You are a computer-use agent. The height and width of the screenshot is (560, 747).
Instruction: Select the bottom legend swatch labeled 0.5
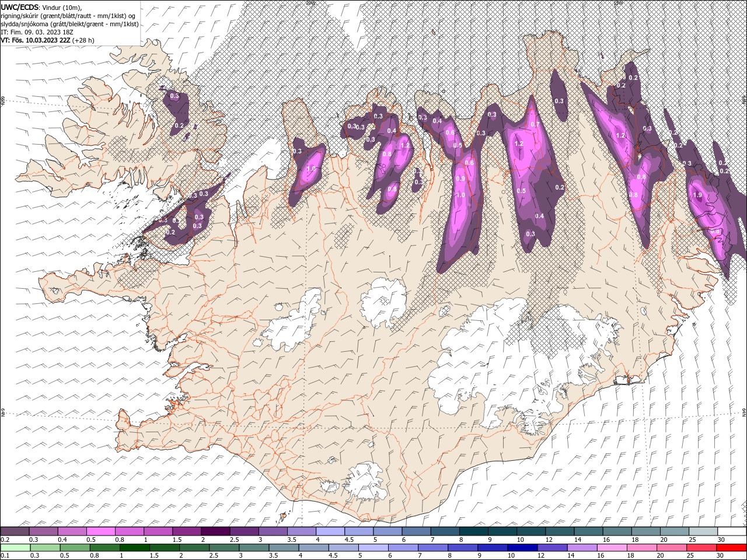[x=74, y=548]
